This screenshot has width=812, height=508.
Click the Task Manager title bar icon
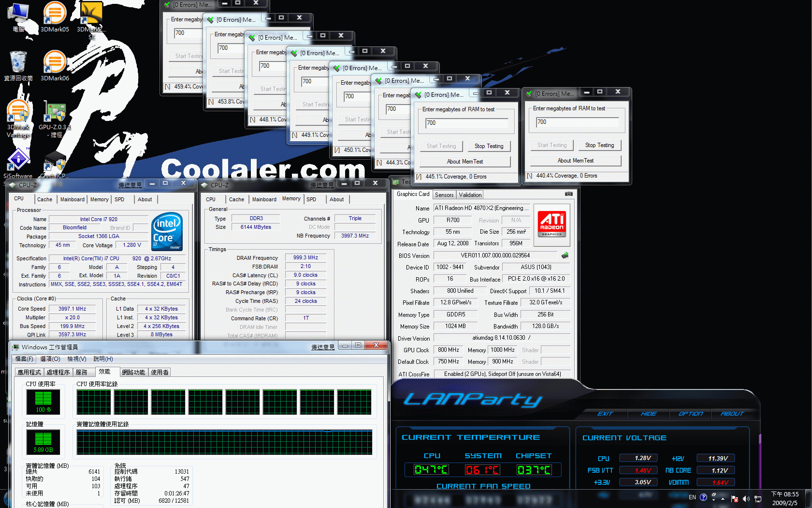pos(16,347)
